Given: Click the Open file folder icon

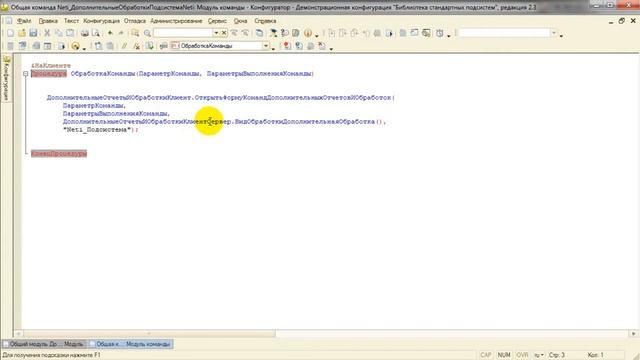Looking at the screenshot, I should 22,33.
